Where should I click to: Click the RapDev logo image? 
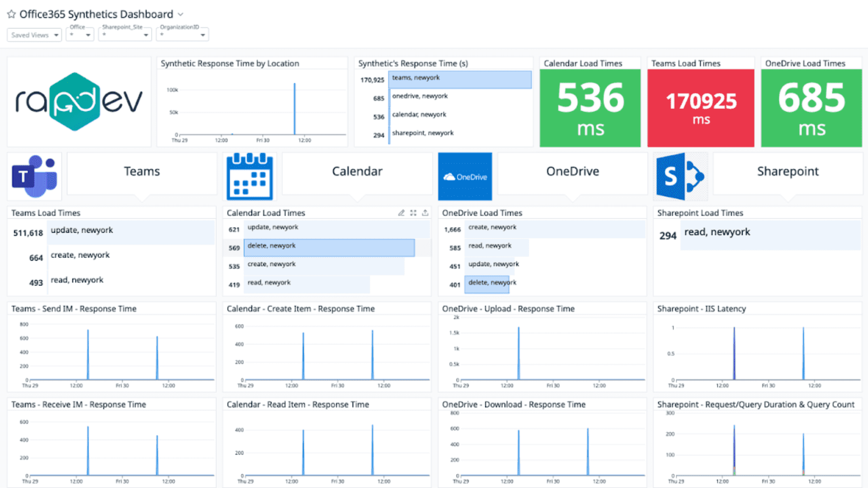pos(79,102)
